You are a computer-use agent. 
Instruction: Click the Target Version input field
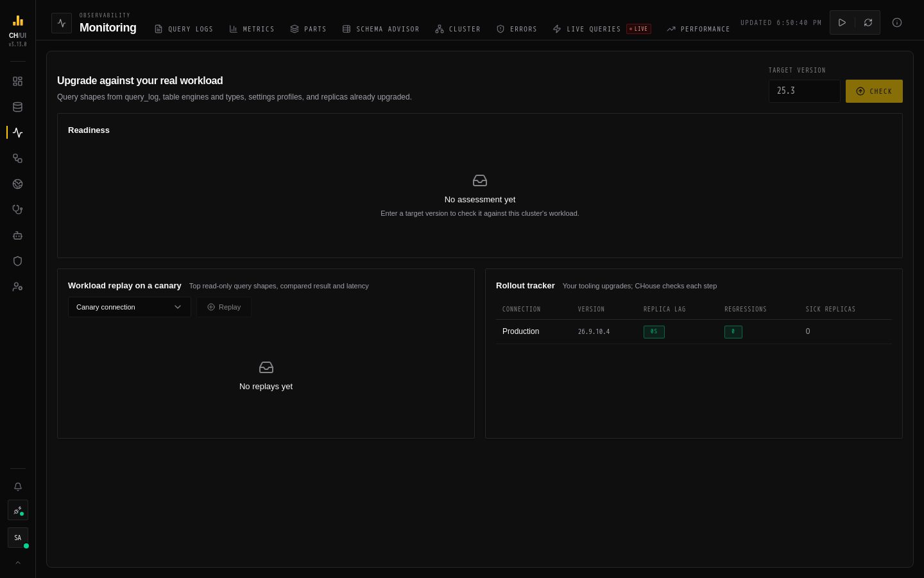(804, 91)
